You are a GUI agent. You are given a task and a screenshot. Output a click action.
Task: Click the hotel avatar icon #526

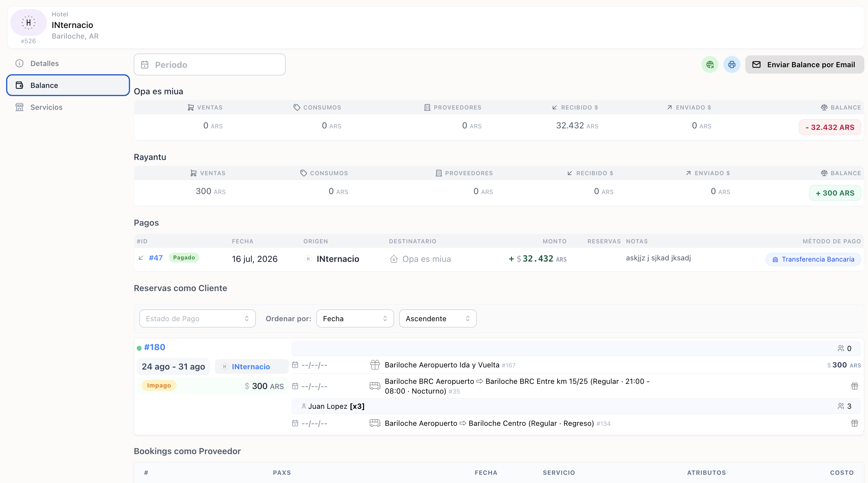pos(28,23)
